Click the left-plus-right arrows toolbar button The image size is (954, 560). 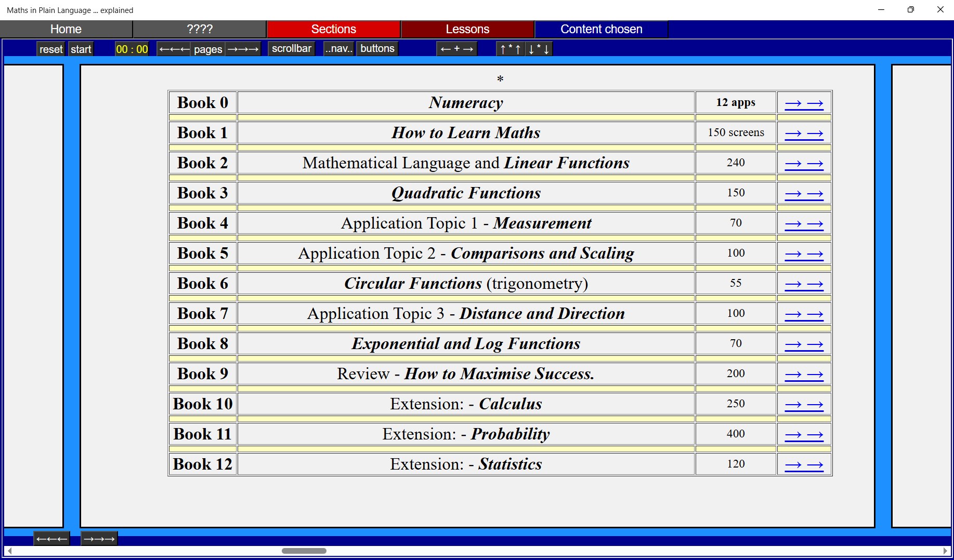(456, 49)
